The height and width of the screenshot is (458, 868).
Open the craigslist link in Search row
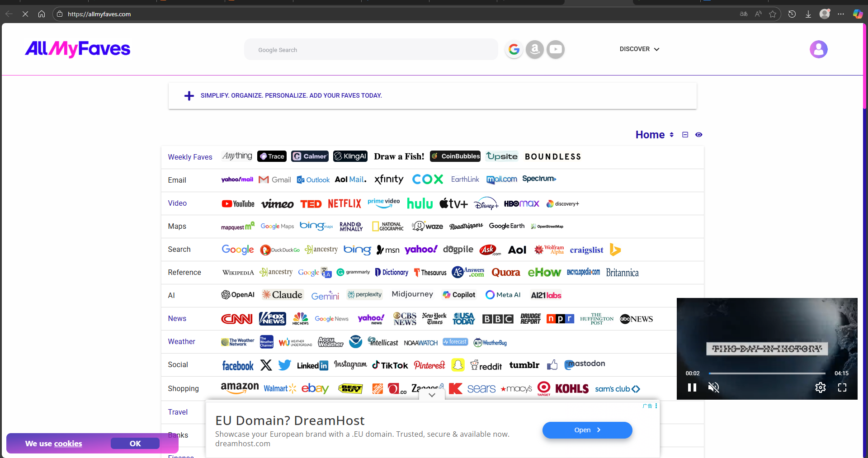coord(586,250)
